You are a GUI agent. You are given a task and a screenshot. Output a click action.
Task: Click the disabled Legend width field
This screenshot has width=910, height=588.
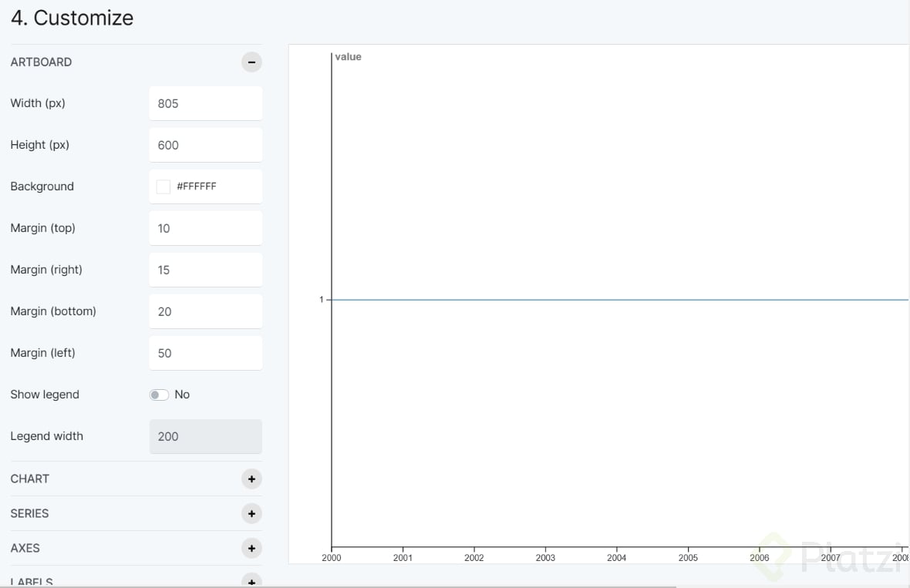205,437
